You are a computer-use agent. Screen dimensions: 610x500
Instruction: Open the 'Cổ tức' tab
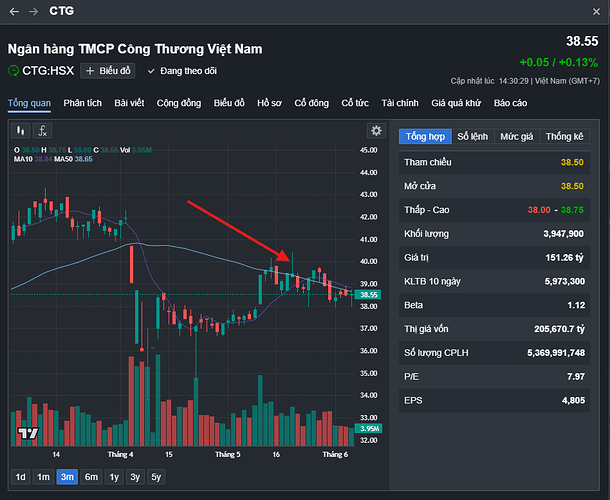point(355,103)
